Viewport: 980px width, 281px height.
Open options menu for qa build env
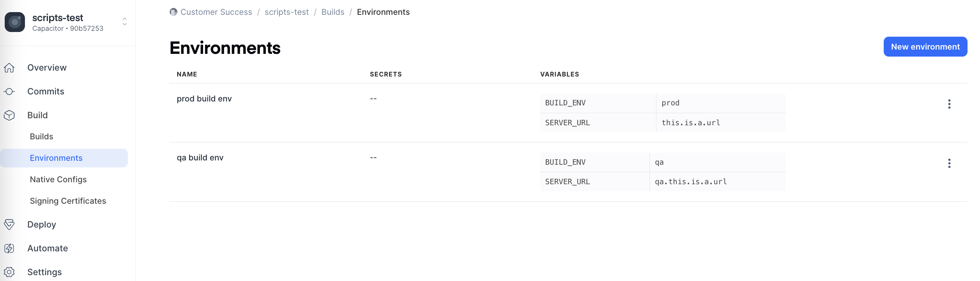click(949, 164)
